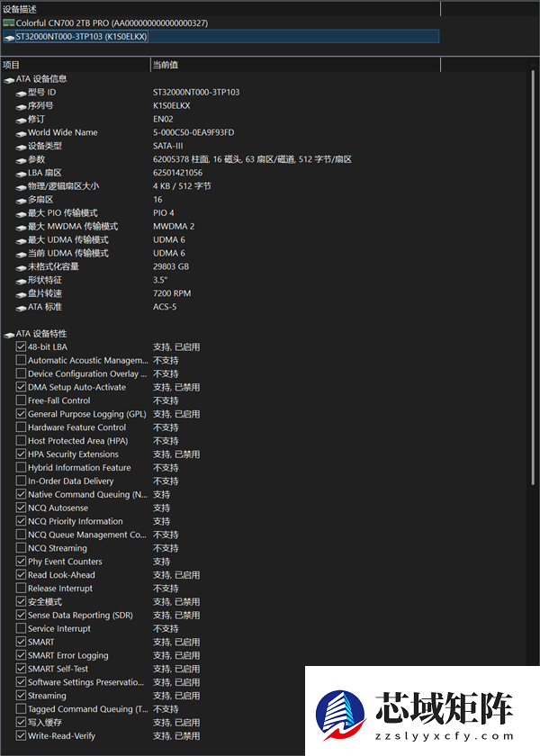Toggle the SMART Self-Test checkbox
Image resolution: width=540 pixels, height=756 pixels.
click(x=21, y=669)
